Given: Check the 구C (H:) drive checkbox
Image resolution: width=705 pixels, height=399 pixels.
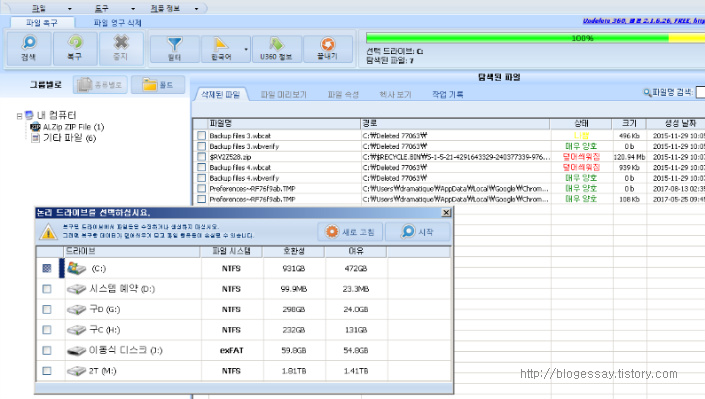Looking at the screenshot, I should pos(47,330).
